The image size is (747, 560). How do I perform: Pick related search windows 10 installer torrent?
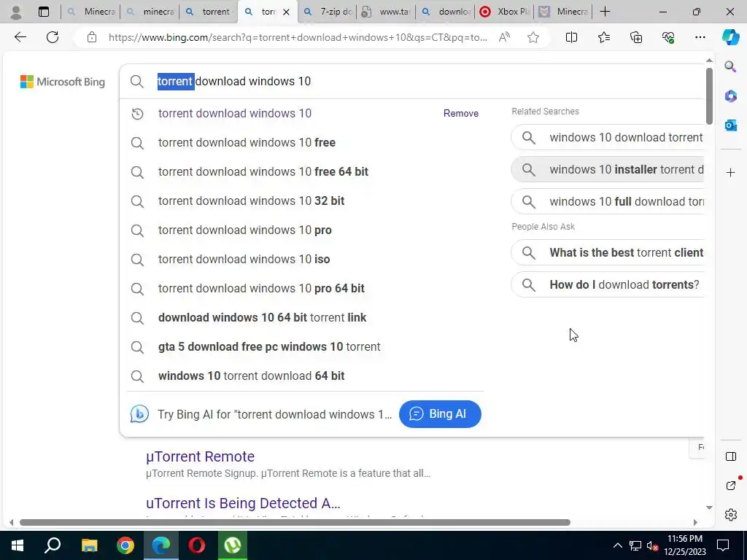pyautogui.click(x=608, y=169)
